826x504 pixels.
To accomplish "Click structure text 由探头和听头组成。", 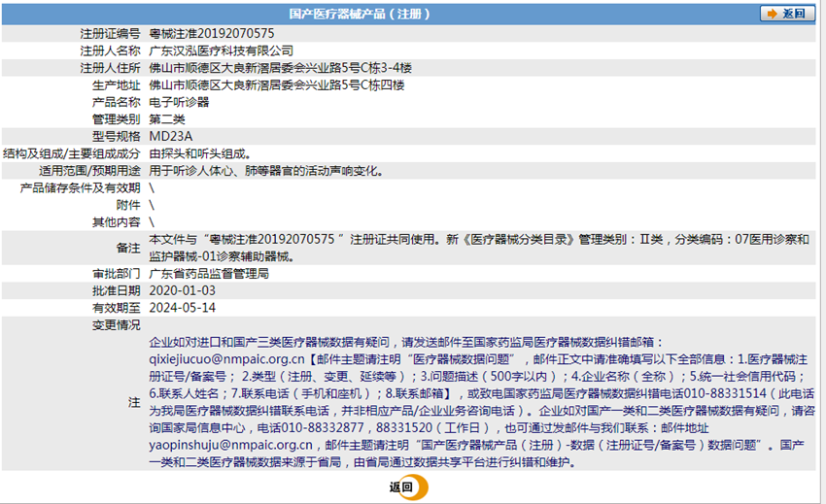I will tap(201, 153).
